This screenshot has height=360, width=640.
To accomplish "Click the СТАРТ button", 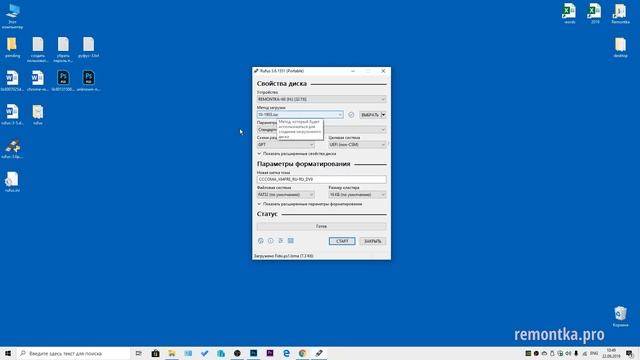I will (342, 241).
